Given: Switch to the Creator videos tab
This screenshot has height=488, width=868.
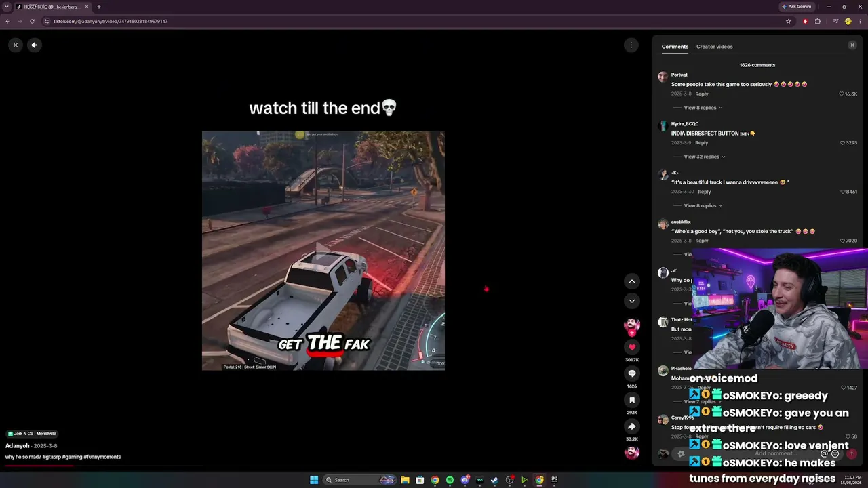Looking at the screenshot, I should [x=715, y=47].
